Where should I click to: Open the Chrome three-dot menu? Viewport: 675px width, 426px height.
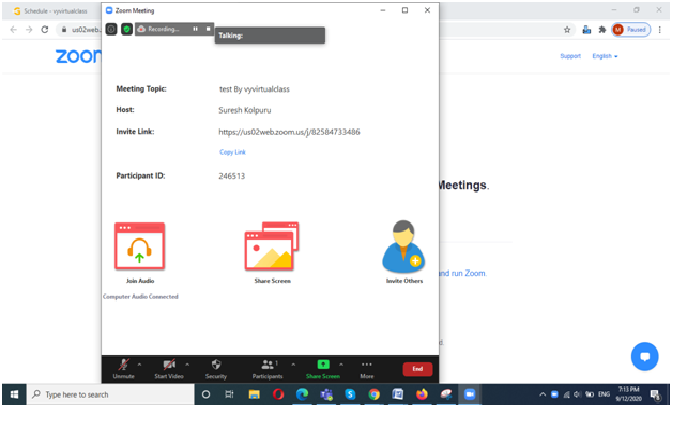tap(660, 30)
